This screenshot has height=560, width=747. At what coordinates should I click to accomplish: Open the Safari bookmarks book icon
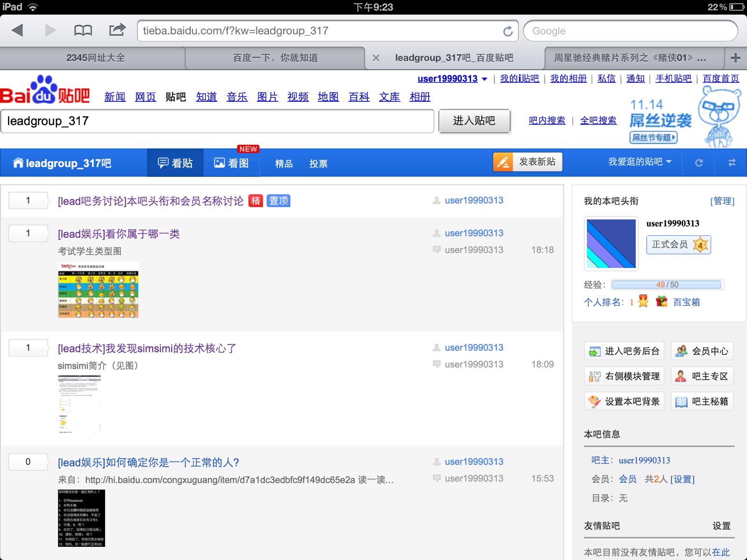[83, 31]
